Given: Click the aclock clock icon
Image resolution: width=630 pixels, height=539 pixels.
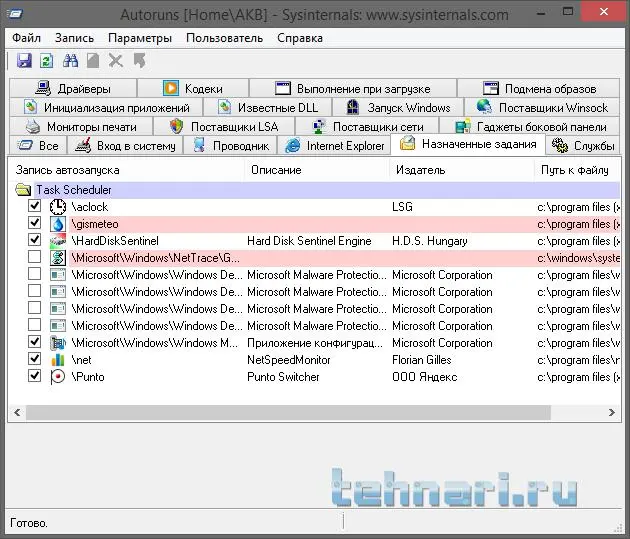Looking at the screenshot, I should (58, 207).
